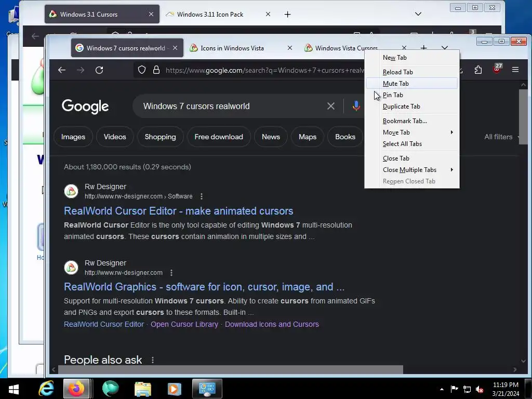This screenshot has height=399, width=532.
Task: Add a new tab in the back Firefox window
Action: click(287, 14)
